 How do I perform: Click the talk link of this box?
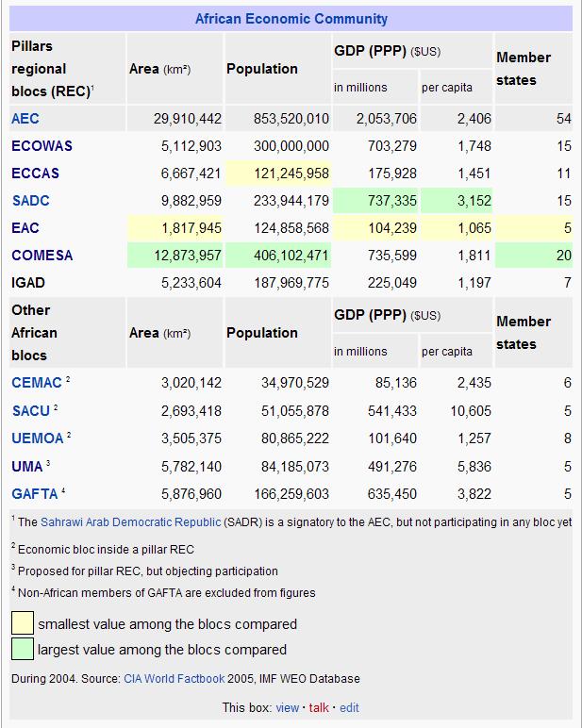coord(319,707)
